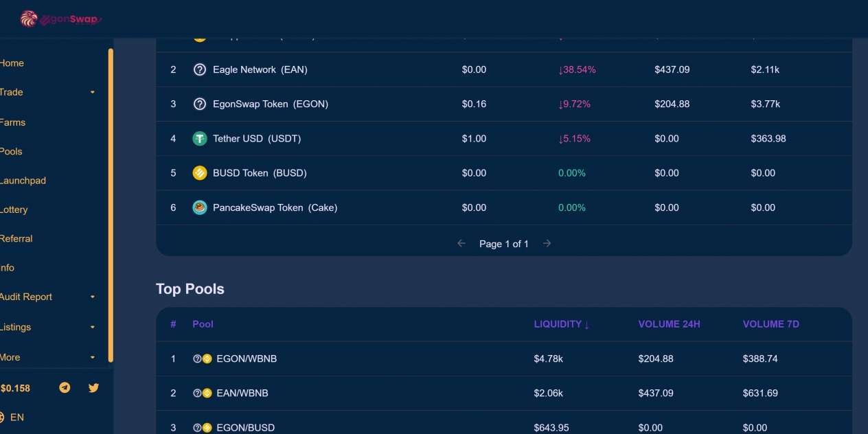Viewport: 868px width, 434px height.
Task: Open the Info sidebar item
Action: tap(7, 268)
